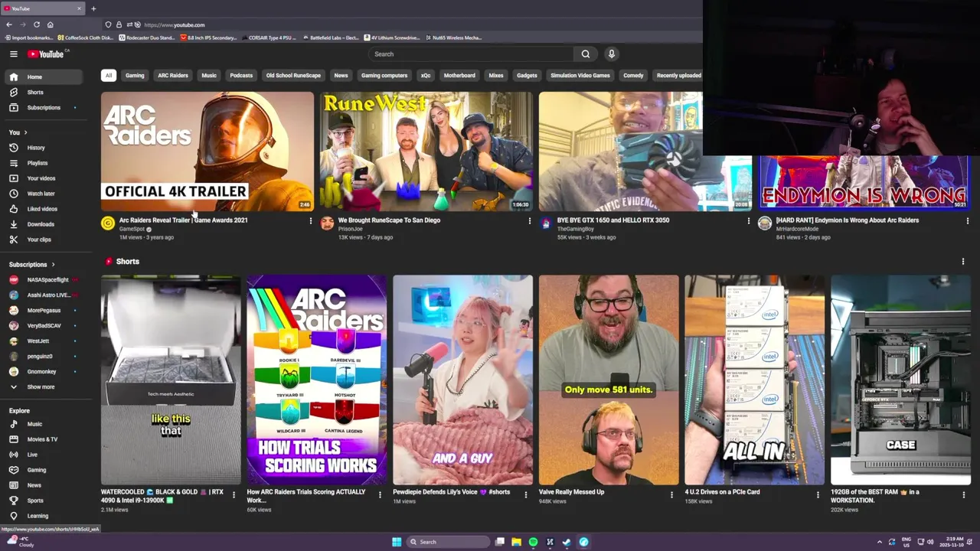Open Movies & TV in Explore
Screen dimensions: 980x551
(43, 439)
